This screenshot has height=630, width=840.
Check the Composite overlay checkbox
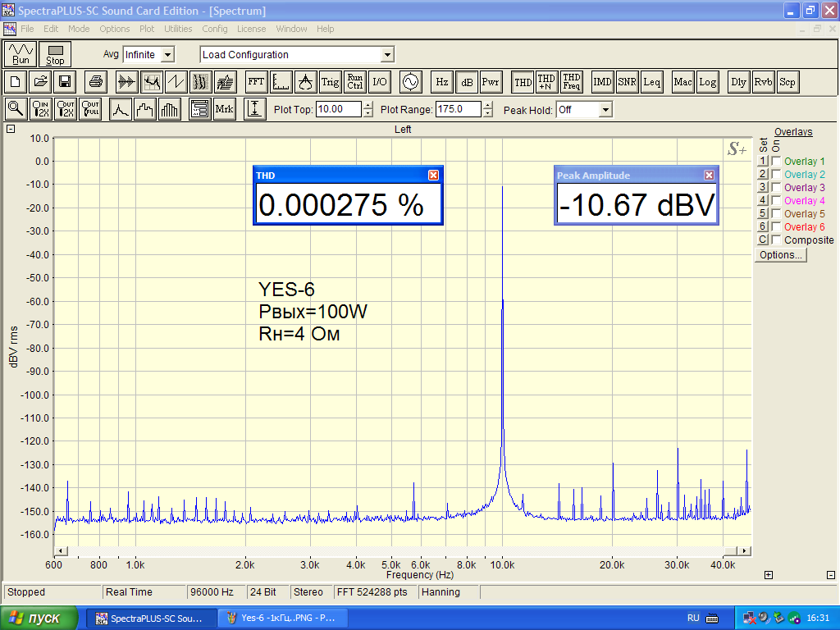coord(776,240)
